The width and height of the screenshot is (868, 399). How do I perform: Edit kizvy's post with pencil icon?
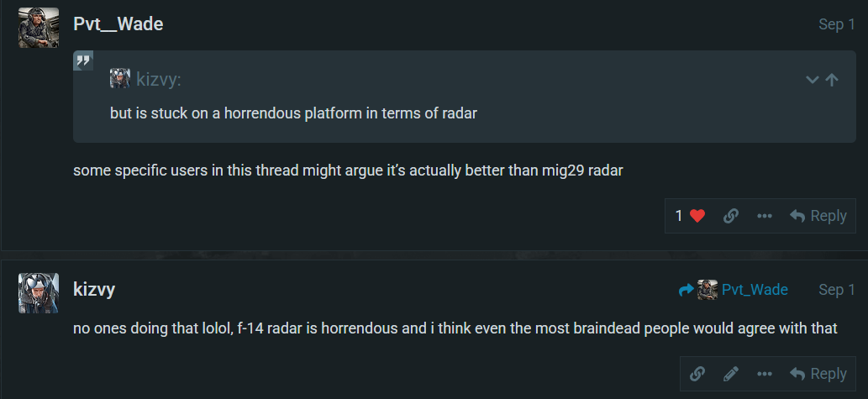(731, 374)
